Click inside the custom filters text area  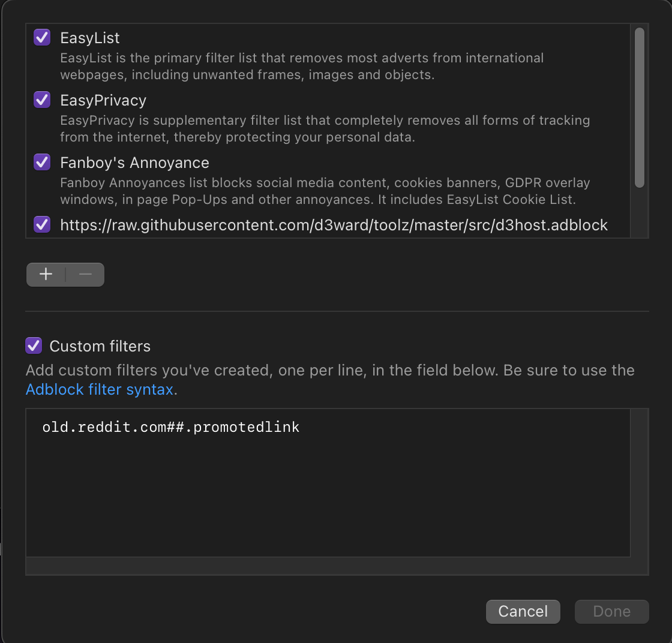point(328,492)
